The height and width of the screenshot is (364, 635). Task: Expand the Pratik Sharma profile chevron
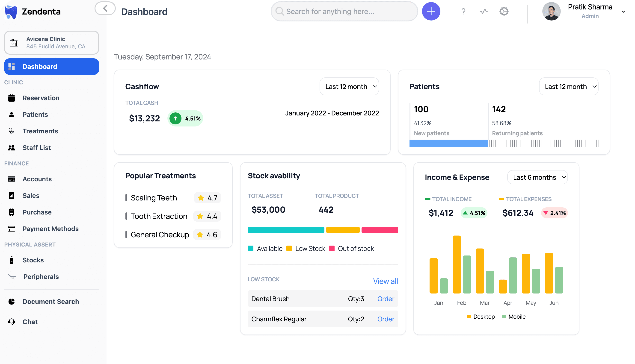pyautogui.click(x=623, y=12)
